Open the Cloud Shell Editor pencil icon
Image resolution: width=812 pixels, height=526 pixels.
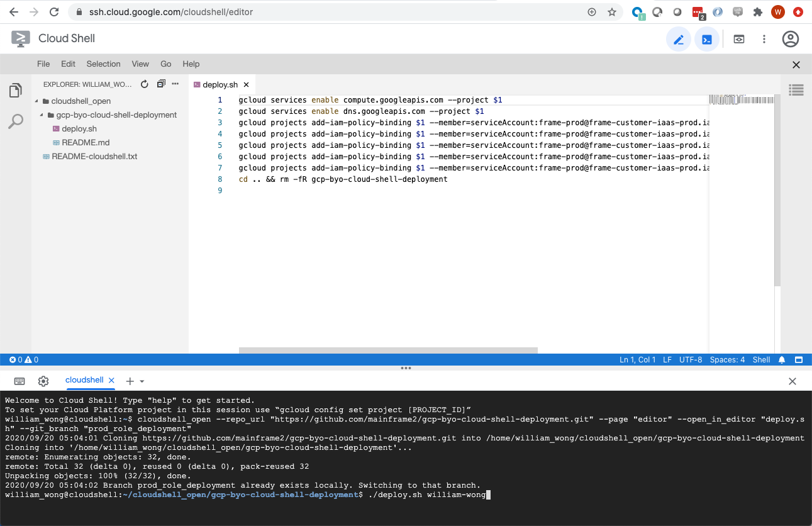coord(679,39)
